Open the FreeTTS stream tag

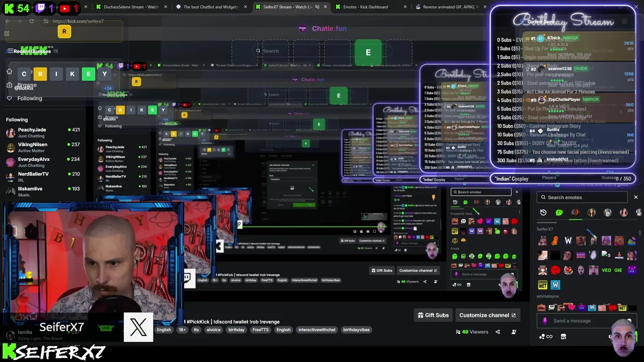[261, 330]
